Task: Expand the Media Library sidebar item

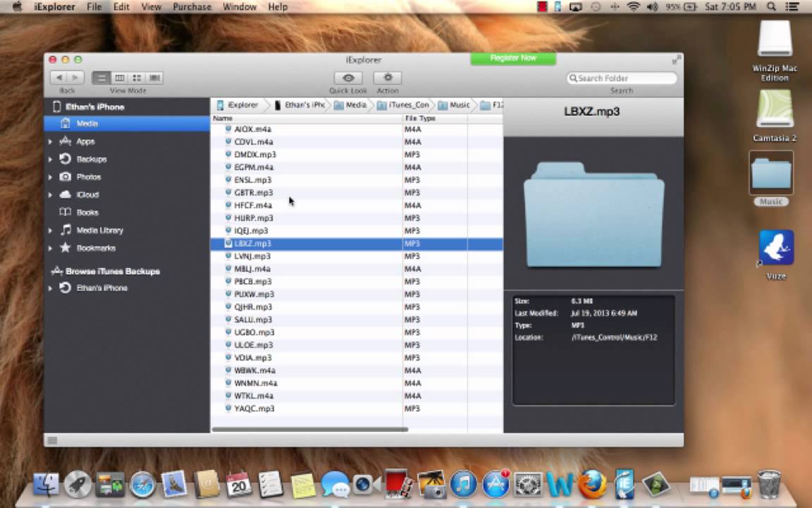Action: pyautogui.click(x=50, y=230)
